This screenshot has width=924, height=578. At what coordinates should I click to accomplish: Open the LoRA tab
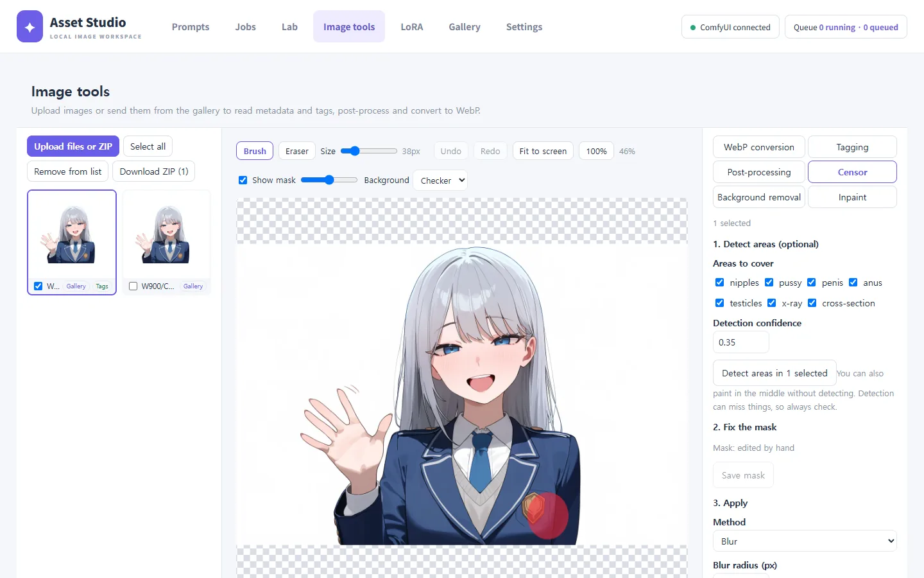coord(412,27)
